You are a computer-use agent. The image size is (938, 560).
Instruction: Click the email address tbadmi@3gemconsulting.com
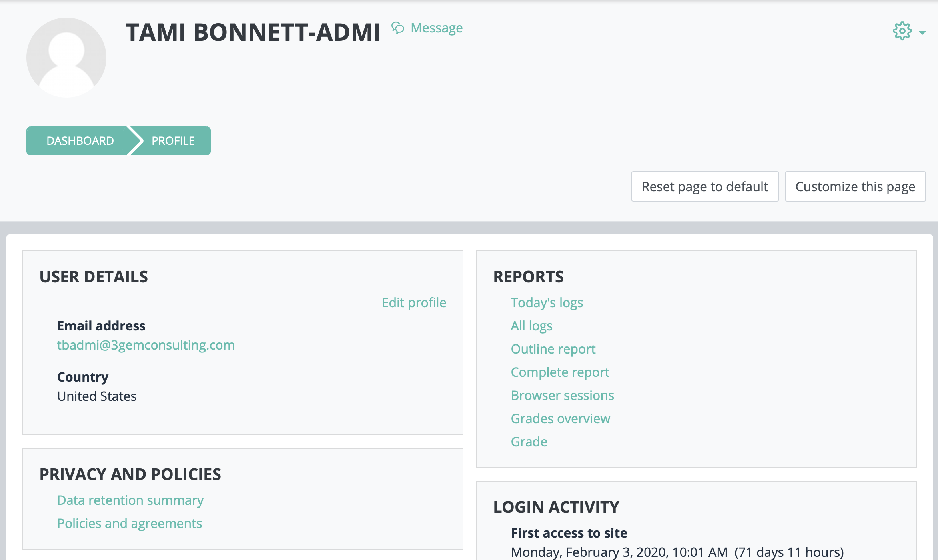(146, 345)
